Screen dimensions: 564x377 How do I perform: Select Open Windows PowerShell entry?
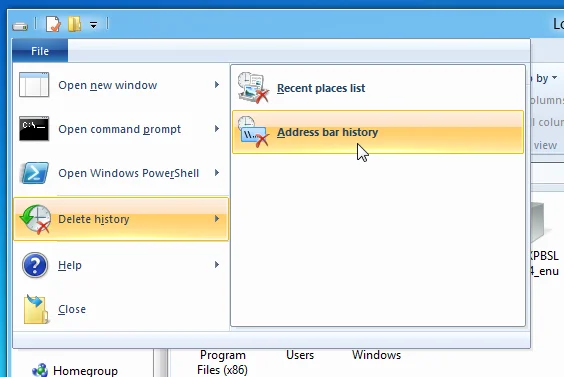(121, 173)
